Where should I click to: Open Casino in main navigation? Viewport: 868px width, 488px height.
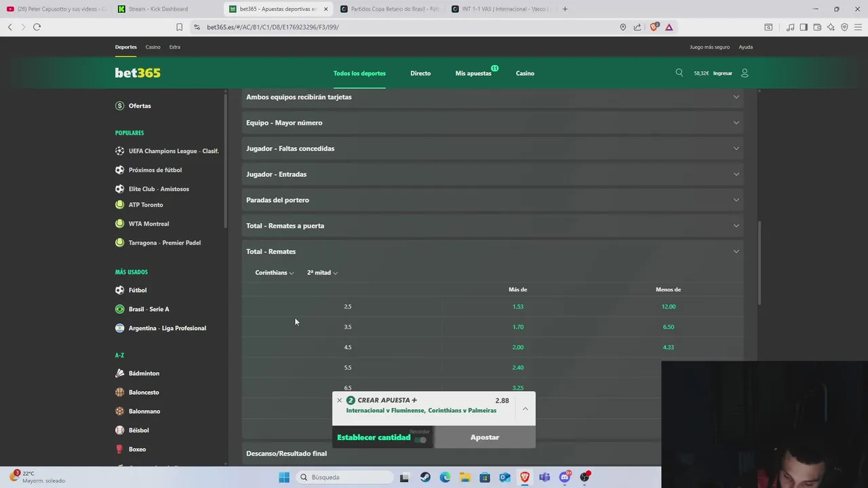tap(525, 73)
